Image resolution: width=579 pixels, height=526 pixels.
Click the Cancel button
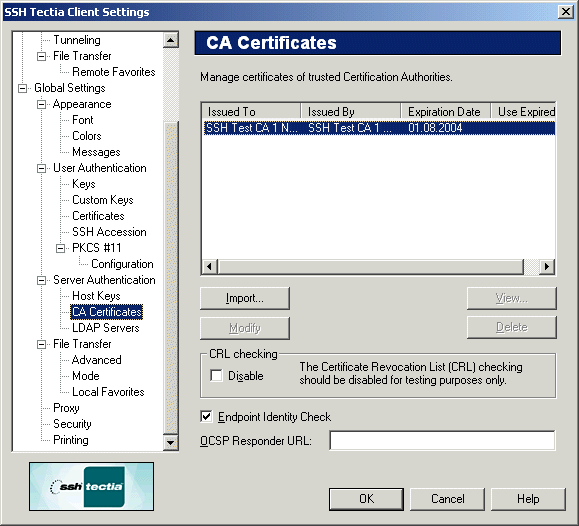(447, 499)
